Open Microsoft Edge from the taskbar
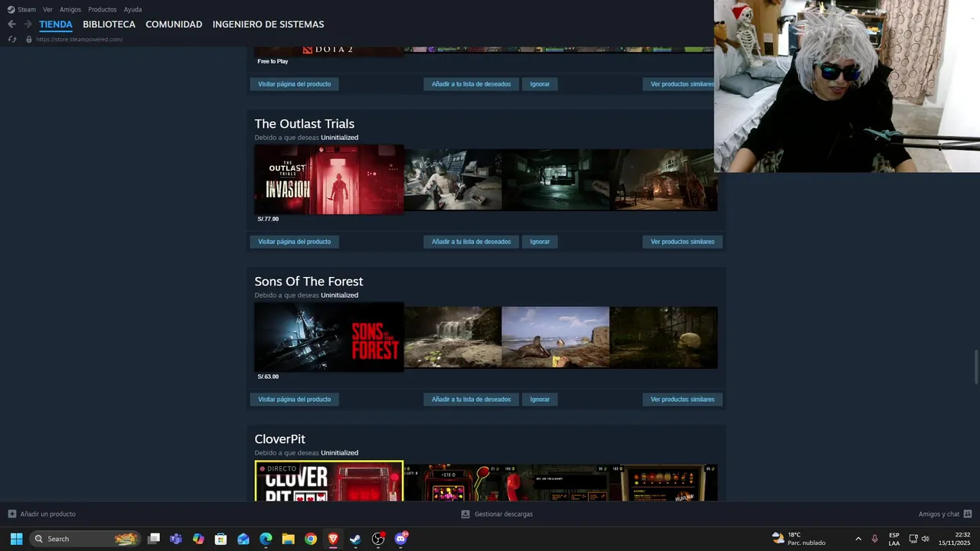 266,539
